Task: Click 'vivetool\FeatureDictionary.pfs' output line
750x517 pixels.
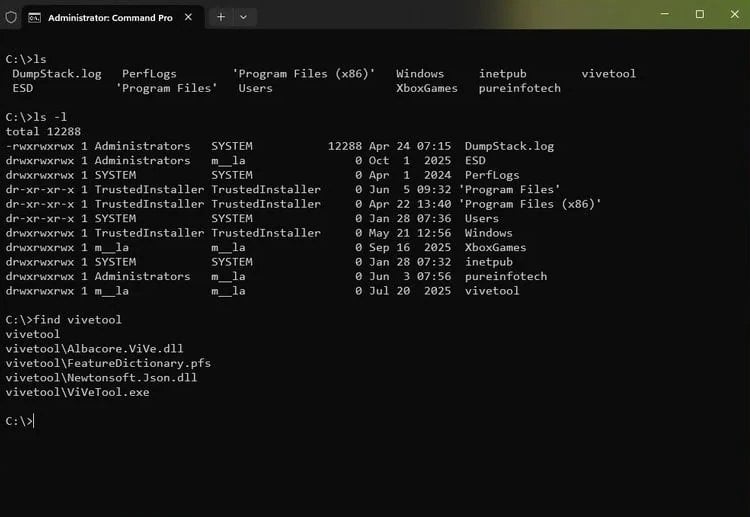Action: 108,363
